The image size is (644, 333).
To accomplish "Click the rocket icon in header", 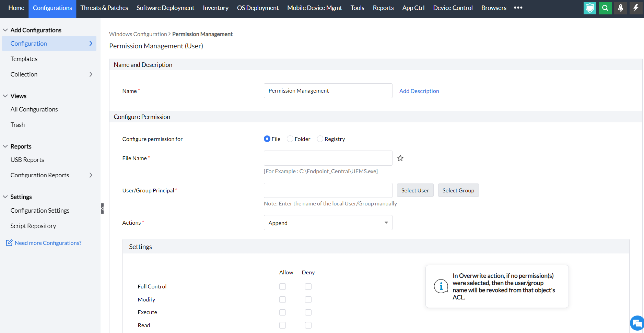I will pyautogui.click(x=620, y=8).
